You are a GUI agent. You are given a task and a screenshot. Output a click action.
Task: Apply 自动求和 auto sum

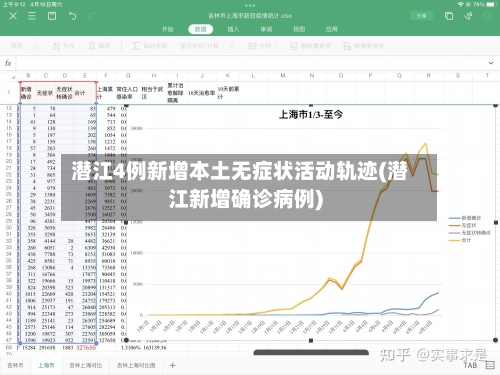click(x=150, y=46)
